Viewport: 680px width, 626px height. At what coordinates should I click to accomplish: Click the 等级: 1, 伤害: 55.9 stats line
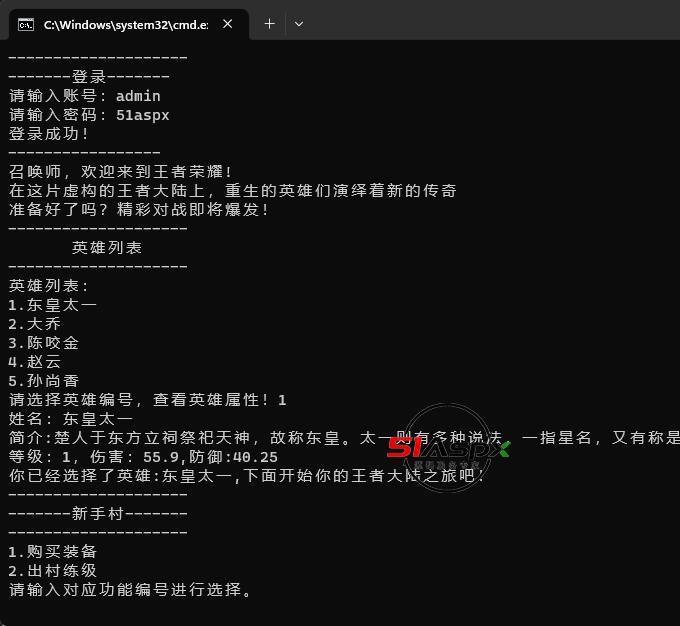[x=143, y=457]
